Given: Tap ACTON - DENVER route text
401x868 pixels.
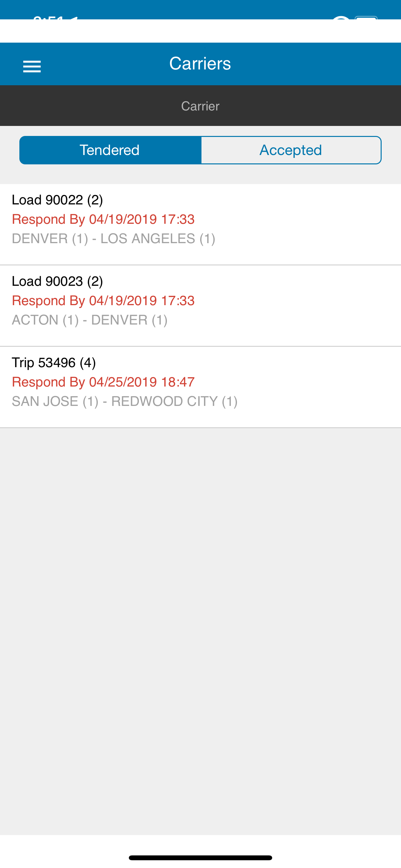Looking at the screenshot, I should [x=90, y=320].
